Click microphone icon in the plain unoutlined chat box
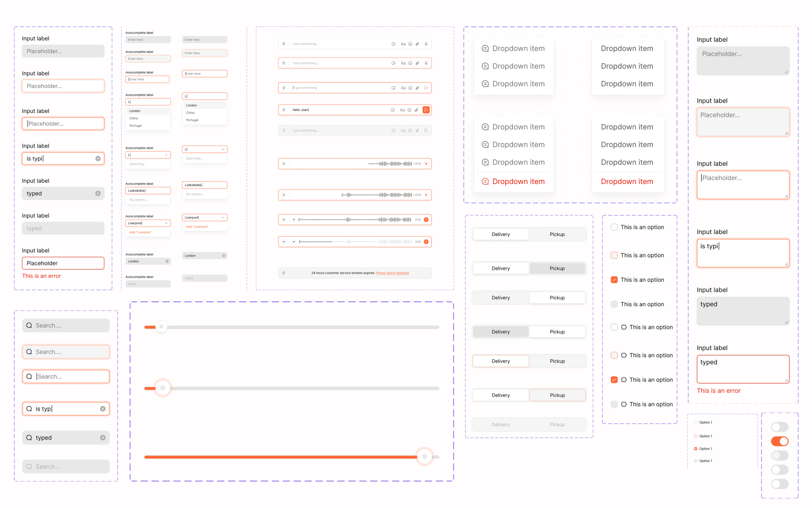 [426, 44]
